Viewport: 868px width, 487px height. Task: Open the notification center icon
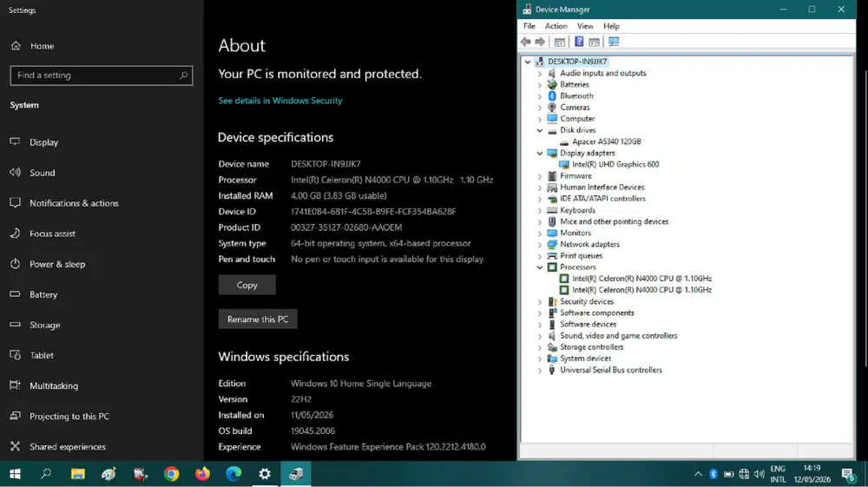(x=848, y=474)
